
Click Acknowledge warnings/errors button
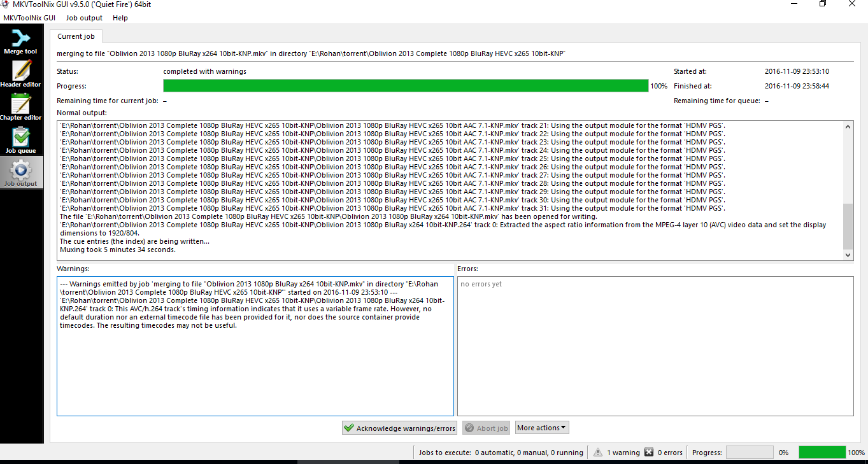coord(400,428)
